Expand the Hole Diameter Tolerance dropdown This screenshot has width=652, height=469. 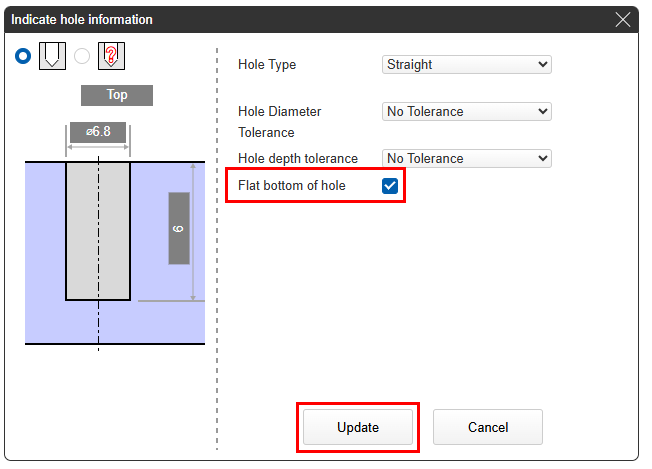tap(467, 111)
